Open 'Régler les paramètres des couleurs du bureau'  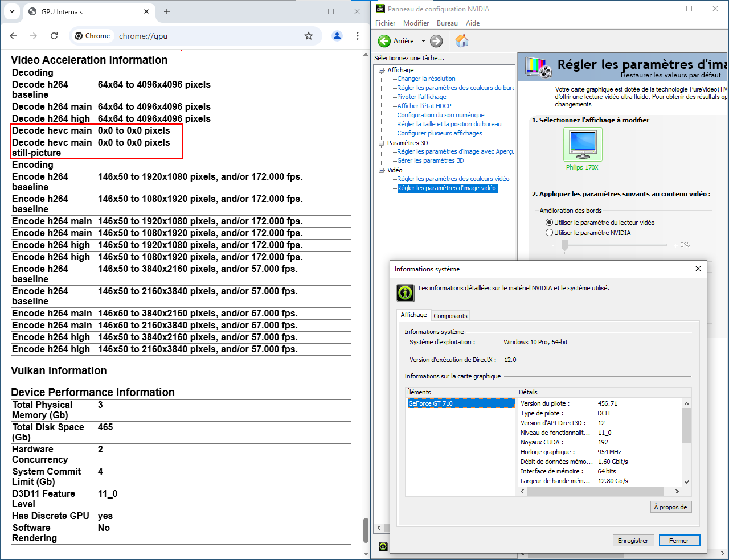(x=456, y=88)
